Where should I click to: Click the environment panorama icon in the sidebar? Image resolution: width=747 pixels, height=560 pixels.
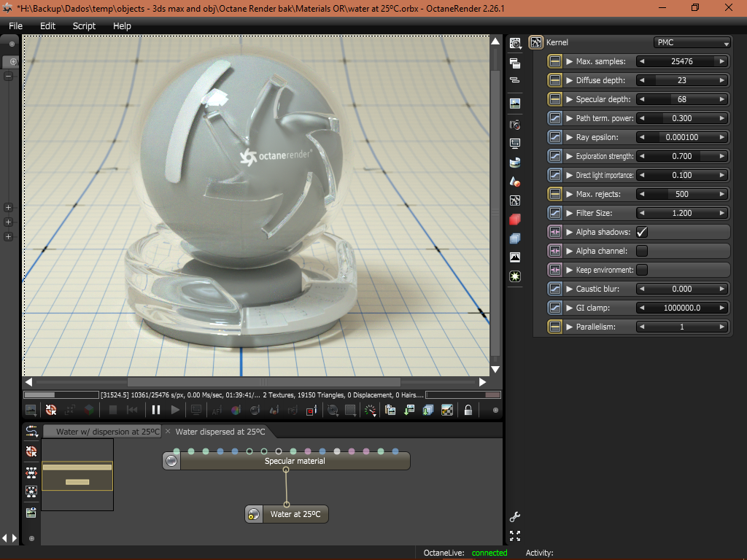point(515,163)
